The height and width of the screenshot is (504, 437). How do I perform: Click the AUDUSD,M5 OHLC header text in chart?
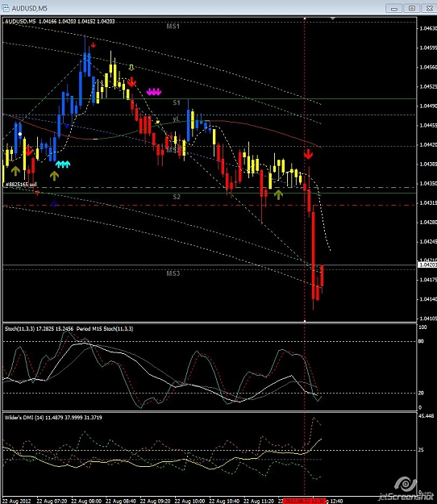[60, 22]
